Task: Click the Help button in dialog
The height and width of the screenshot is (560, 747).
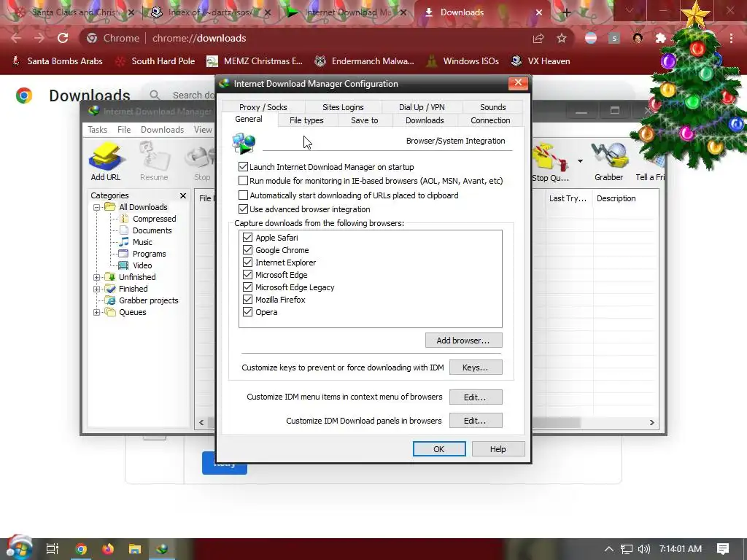Action: pos(498,449)
